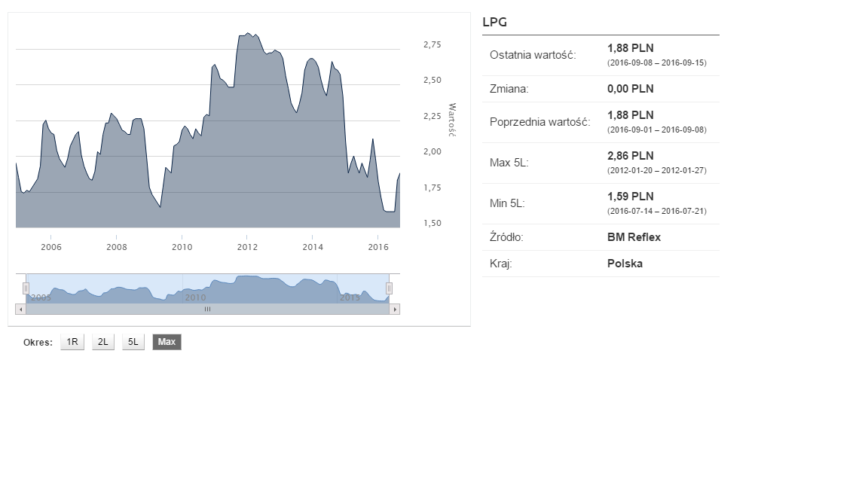Click the Max 5L value 2,86 PLN
This screenshot has height=488, width=868.
pyautogui.click(x=630, y=156)
